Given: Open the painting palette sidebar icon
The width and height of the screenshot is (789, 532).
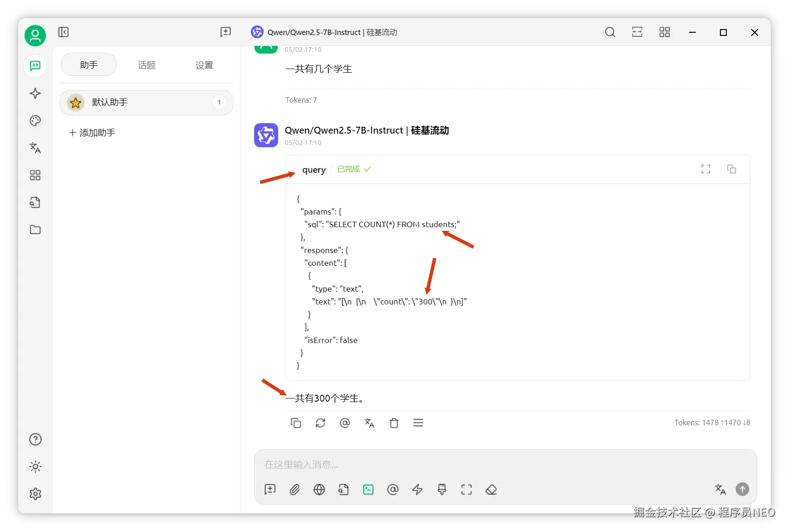Looking at the screenshot, I should (35, 121).
